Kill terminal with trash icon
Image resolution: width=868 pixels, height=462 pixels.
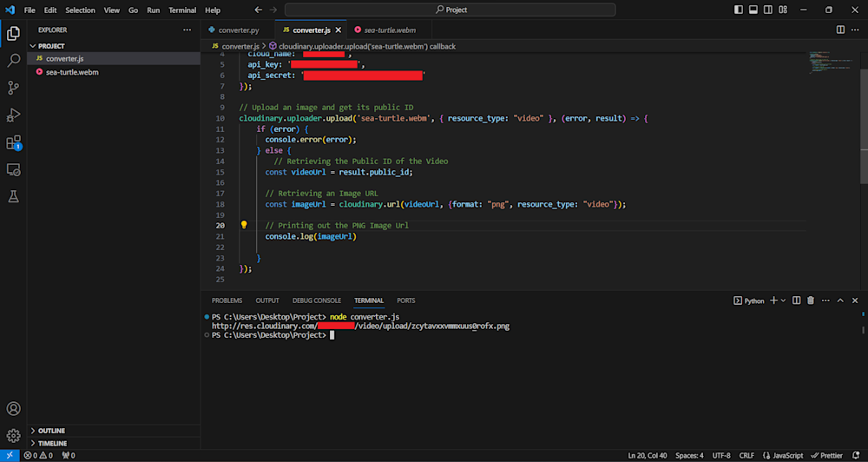[811, 300]
